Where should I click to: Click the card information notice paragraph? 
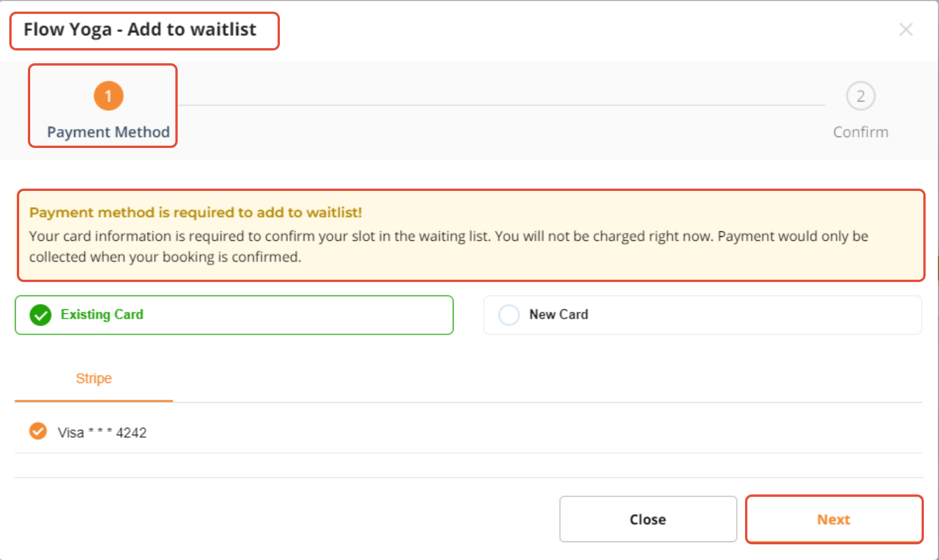(449, 247)
